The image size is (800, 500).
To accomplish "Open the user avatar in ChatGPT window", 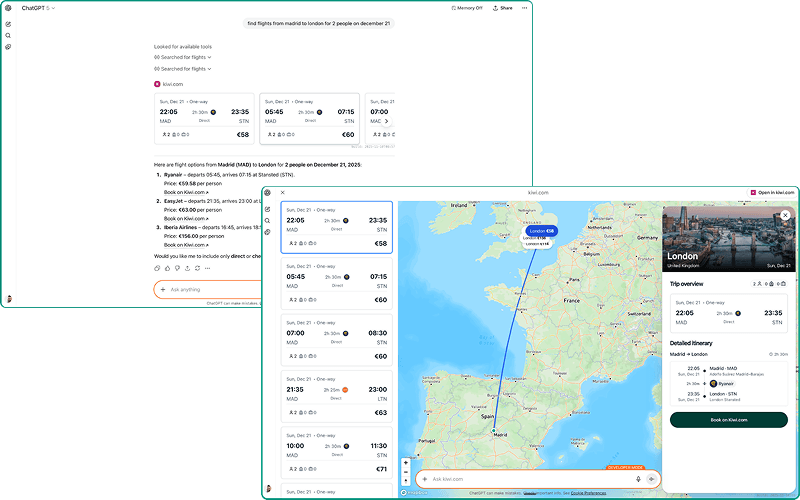I will click(x=8, y=299).
